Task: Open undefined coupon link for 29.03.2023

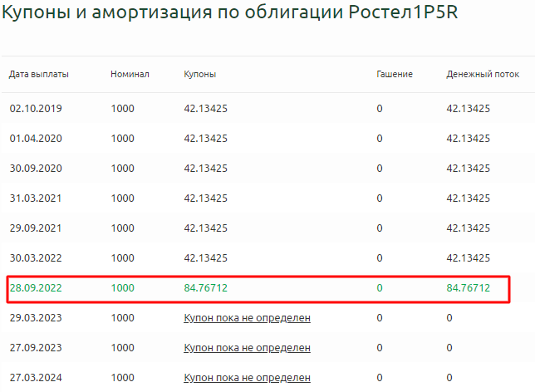Action: 247,318
